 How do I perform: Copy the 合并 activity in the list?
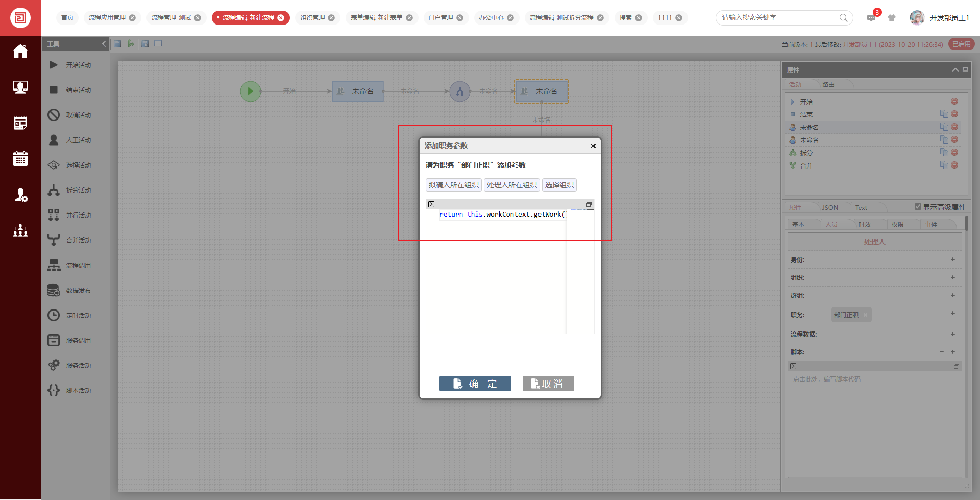click(x=944, y=165)
